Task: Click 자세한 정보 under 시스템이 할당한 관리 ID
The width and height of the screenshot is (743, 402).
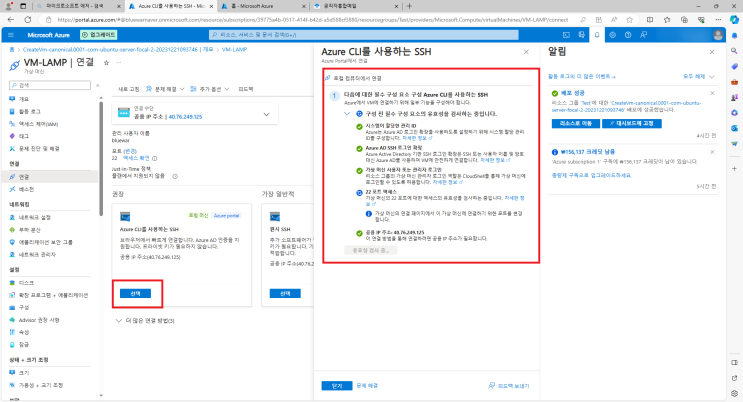Action: coord(417,138)
